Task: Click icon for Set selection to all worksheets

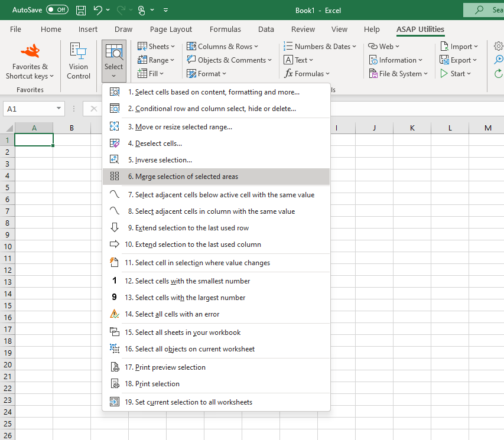Action: (x=115, y=402)
